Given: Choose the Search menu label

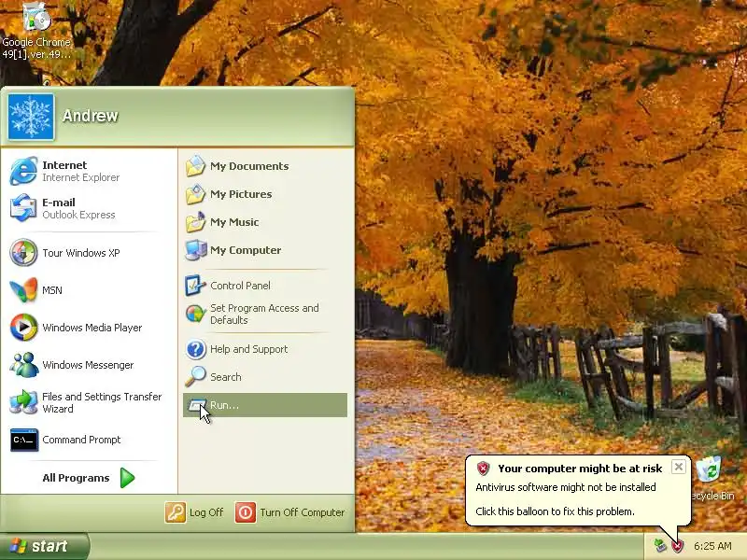Looking at the screenshot, I should pyautogui.click(x=226, y=377).
